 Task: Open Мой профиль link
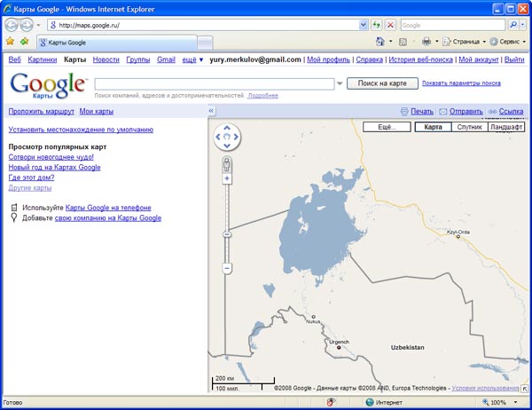point(328,59)
